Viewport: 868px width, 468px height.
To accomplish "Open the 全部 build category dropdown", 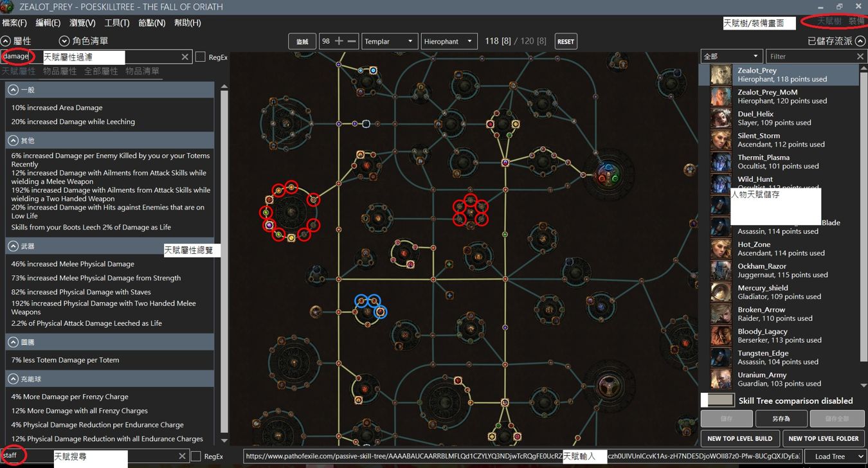I will click(732, 57).
